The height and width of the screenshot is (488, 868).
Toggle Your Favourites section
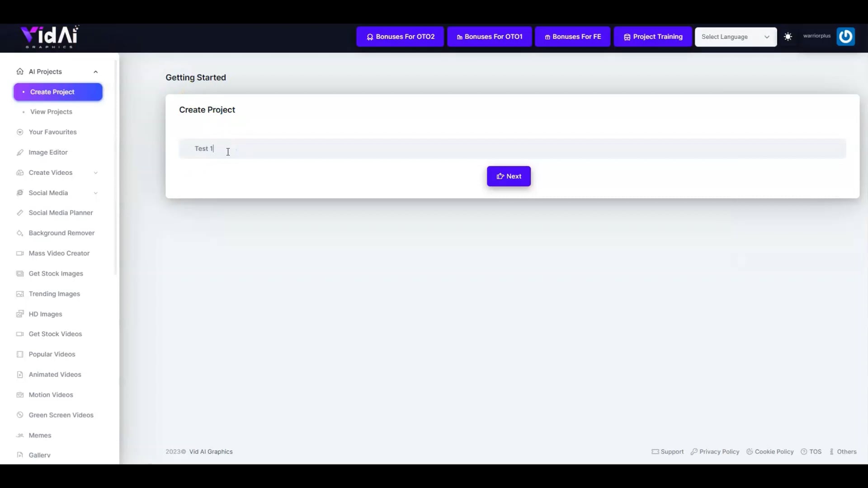[52, 132]
